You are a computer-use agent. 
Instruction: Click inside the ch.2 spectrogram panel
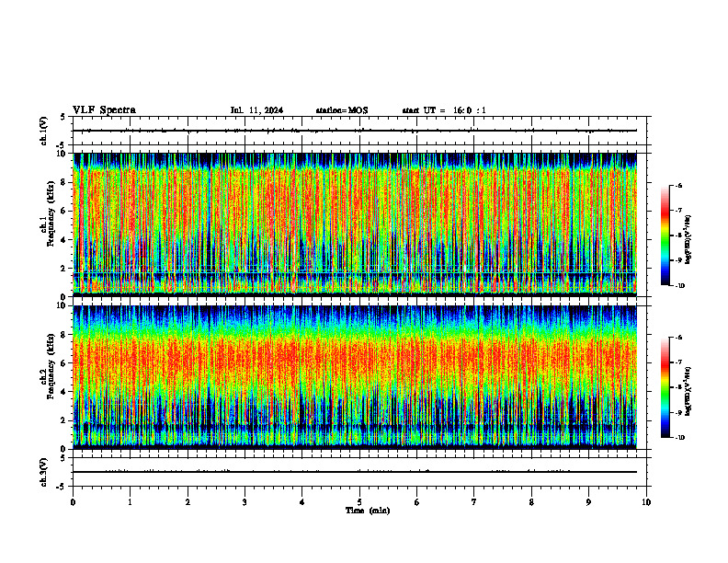[x=355, y=377]
